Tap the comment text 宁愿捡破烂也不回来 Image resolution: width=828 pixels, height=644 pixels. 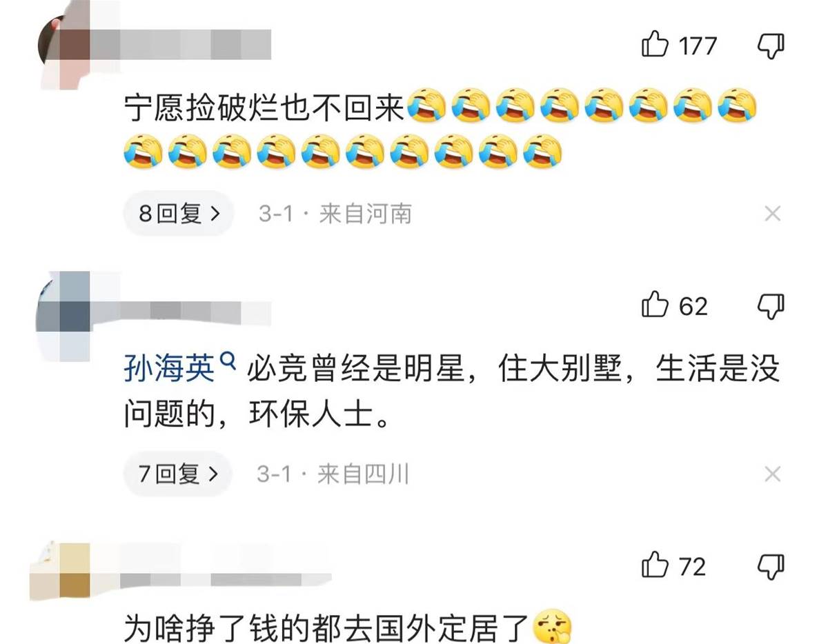coord(264,109)
